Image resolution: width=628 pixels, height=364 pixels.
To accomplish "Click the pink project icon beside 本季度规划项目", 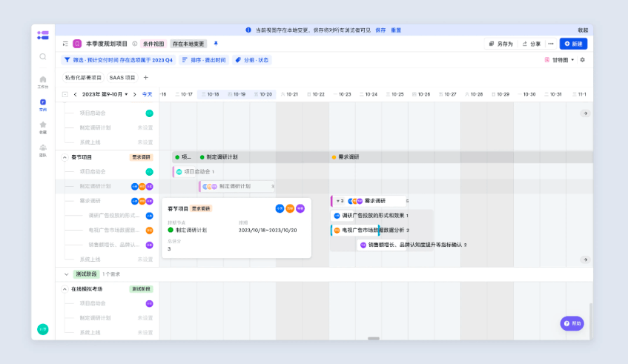I will (77, 44).
